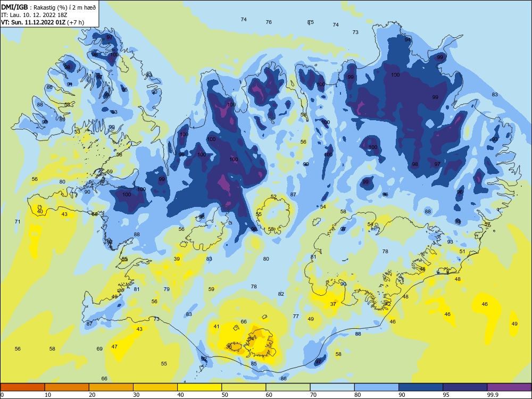Click the '51' value label on the map

tap(462, 252)
